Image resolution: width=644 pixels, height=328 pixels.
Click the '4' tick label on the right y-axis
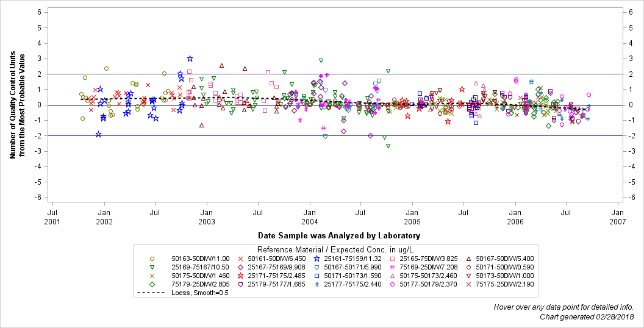click(631, 43)
